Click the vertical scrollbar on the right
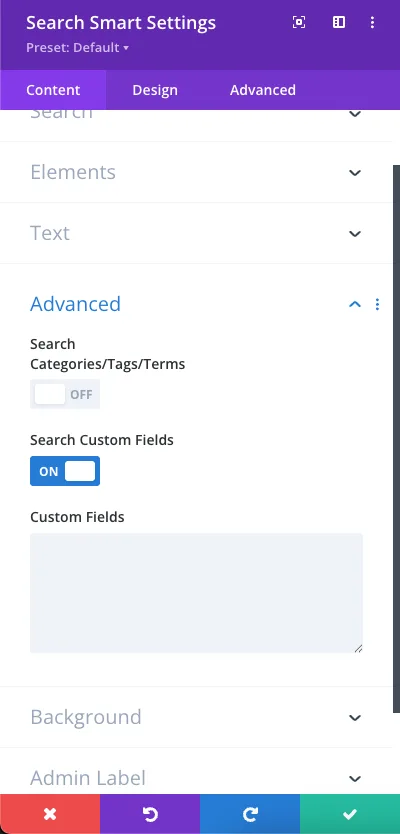 tap(396, 439)
